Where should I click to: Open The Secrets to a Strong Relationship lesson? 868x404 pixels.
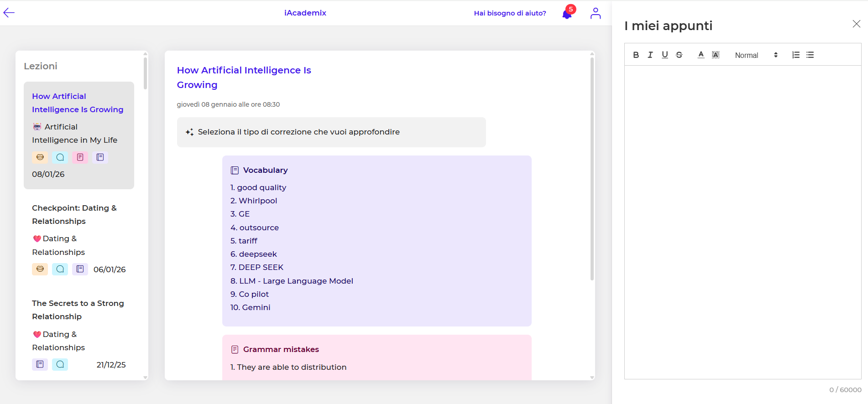coord(78,310)
